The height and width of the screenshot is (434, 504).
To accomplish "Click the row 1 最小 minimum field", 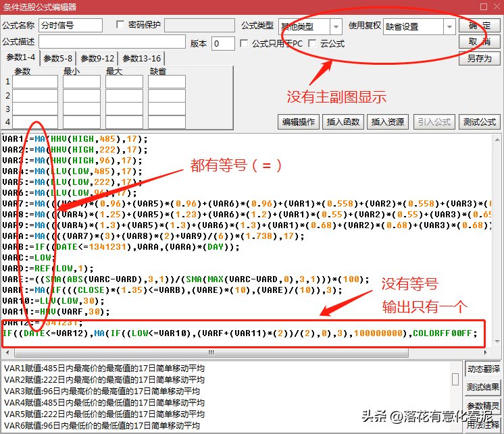I will tap(82, 82).
